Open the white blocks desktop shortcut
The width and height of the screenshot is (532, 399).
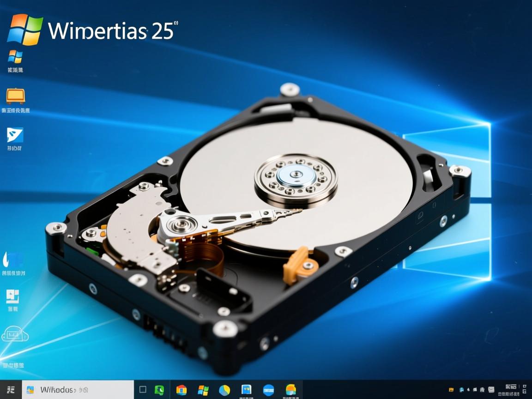click(x=13, y=296)
